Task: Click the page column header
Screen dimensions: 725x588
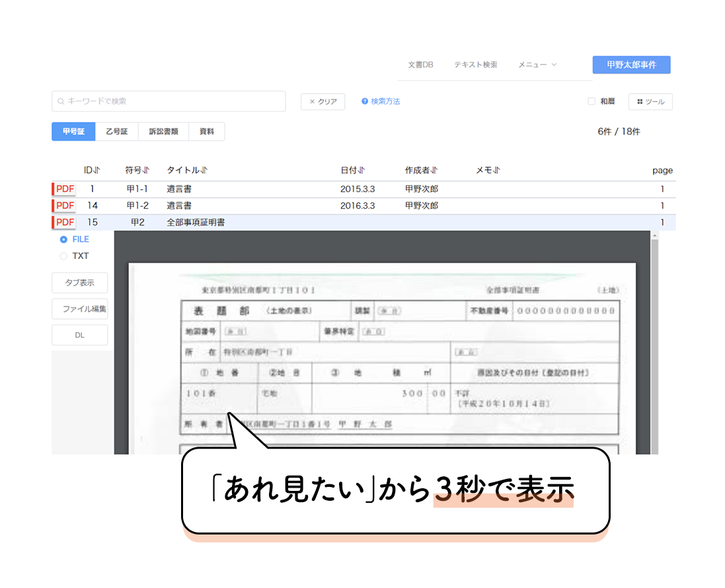Action: tap(662, 170)
